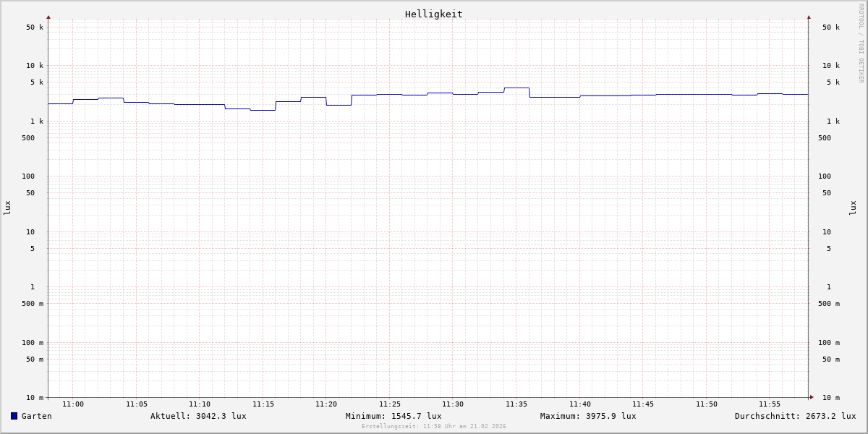Click the red arrow atop the right axis

[x=809, y=17]
